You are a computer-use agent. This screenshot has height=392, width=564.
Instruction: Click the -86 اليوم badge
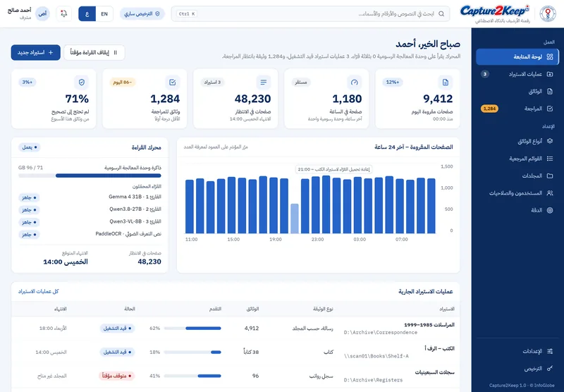coord(122,82)
